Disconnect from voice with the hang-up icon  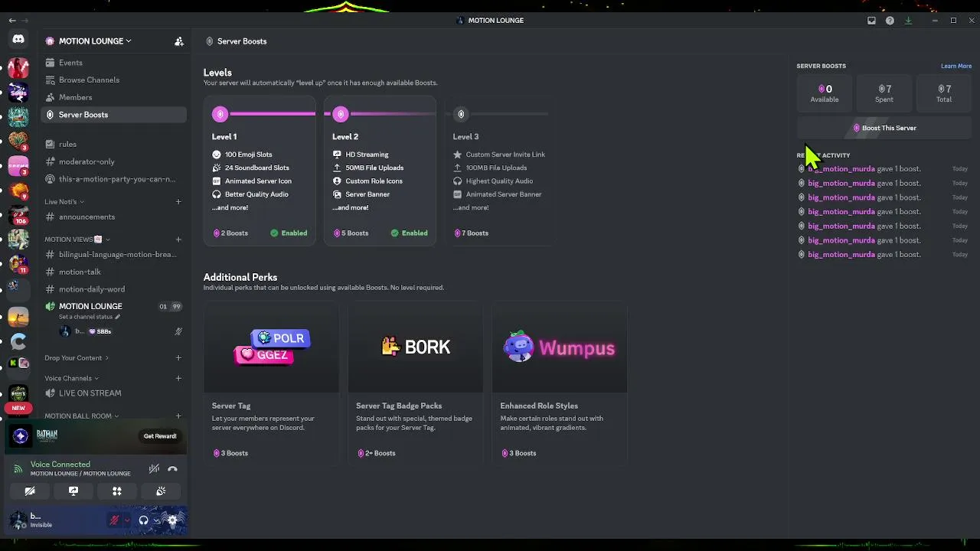click(x=172, y=468)
